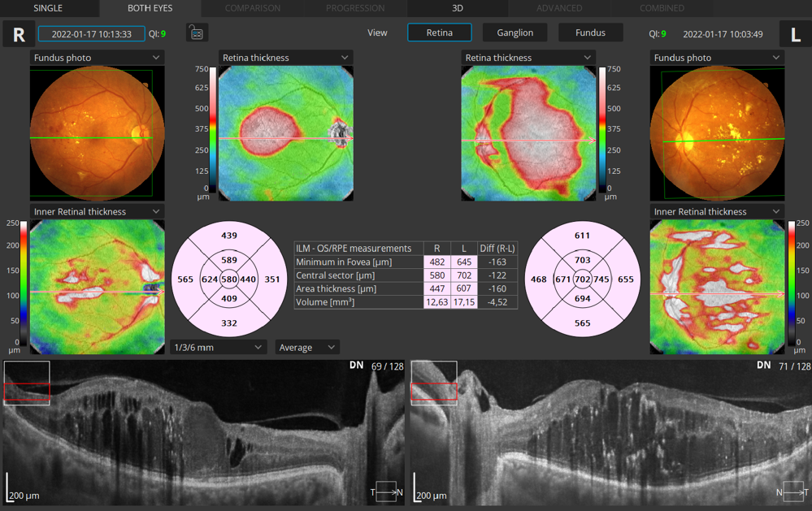The image size is (812, 511).
Task: Expand the right eye Retina thickness dropdown
Action: coord(528,58)
